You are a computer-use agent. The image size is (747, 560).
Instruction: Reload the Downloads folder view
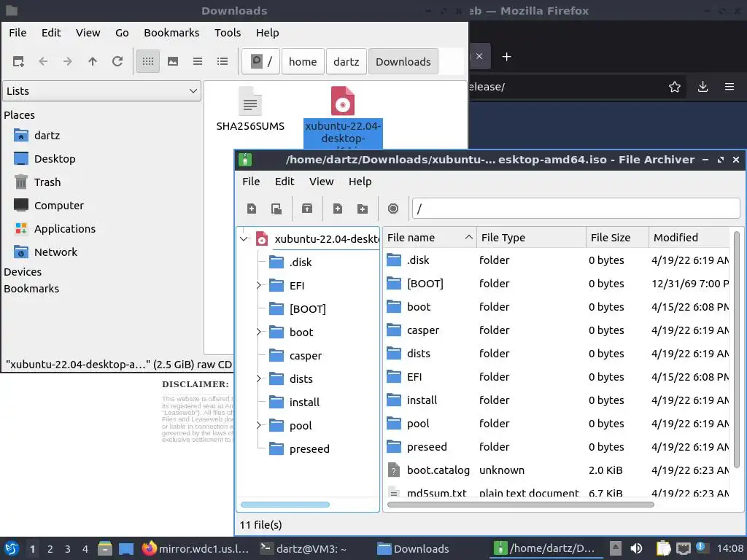(117, 61)
